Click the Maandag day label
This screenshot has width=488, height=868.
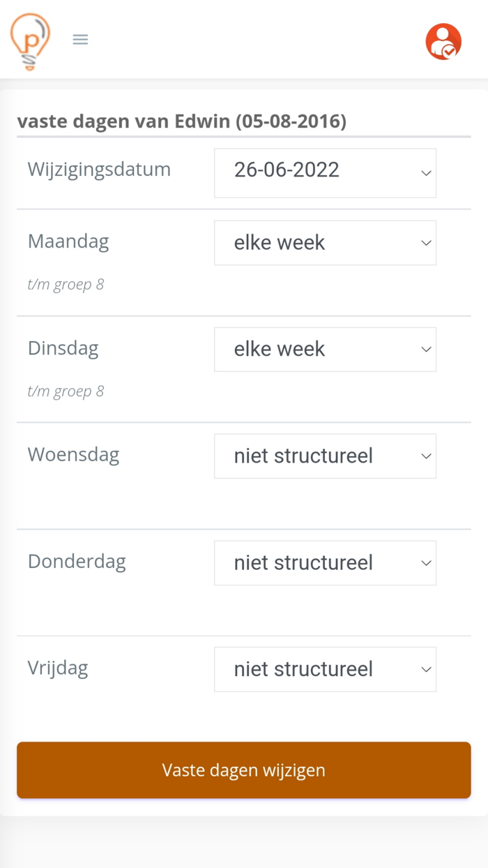(68, 241)
